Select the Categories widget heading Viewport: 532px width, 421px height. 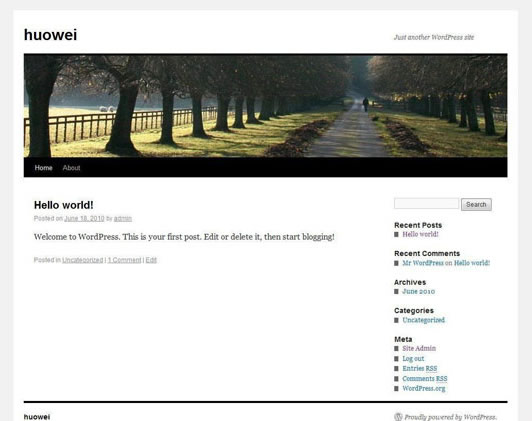tap(414, 311)
